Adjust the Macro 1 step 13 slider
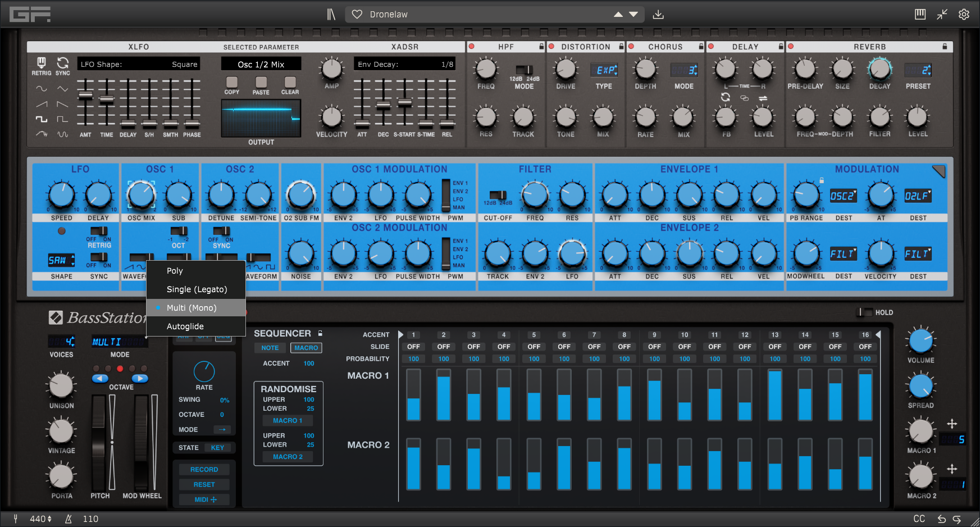 click(x=775, y=395)
